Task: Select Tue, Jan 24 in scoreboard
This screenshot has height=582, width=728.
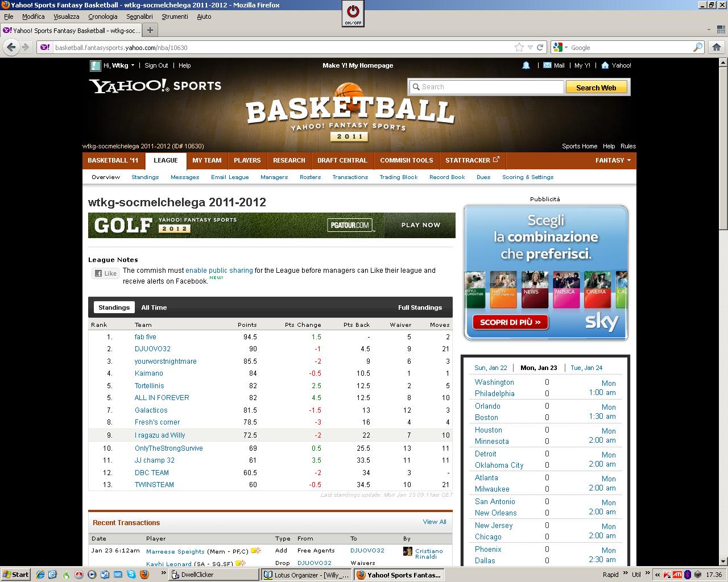Action: point(586,368)
